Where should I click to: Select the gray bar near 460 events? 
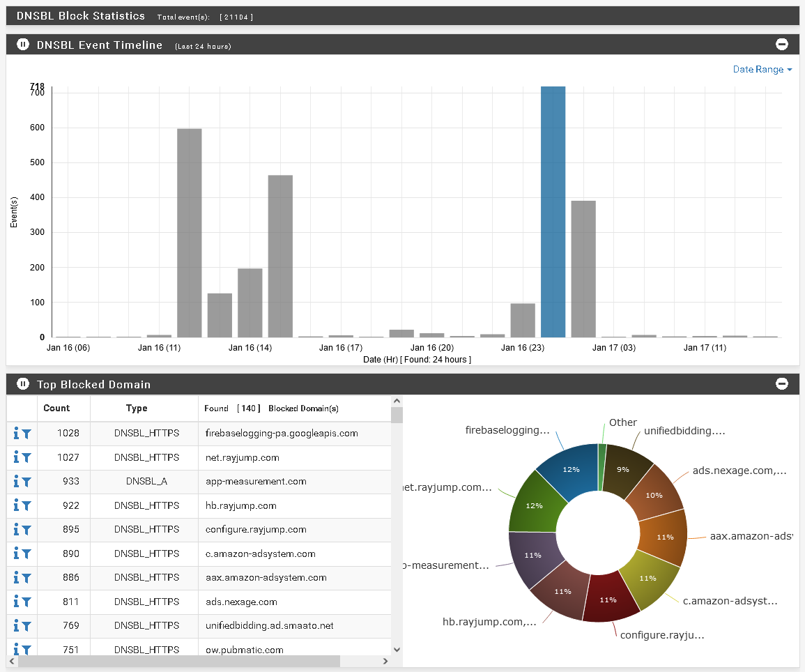(x=280, y=256)
